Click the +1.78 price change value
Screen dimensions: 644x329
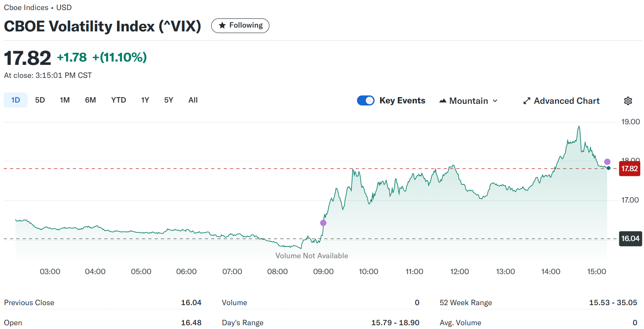click(72, 57)
